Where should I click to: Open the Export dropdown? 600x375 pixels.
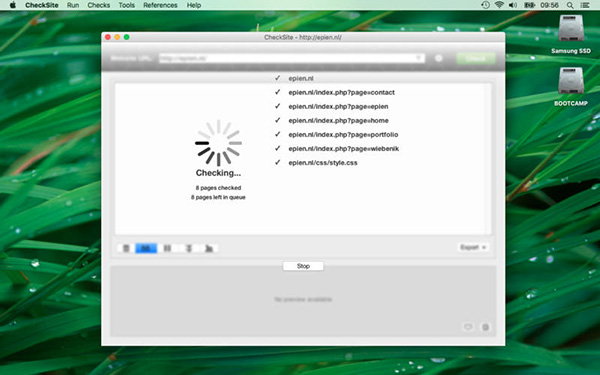(473, 247)
